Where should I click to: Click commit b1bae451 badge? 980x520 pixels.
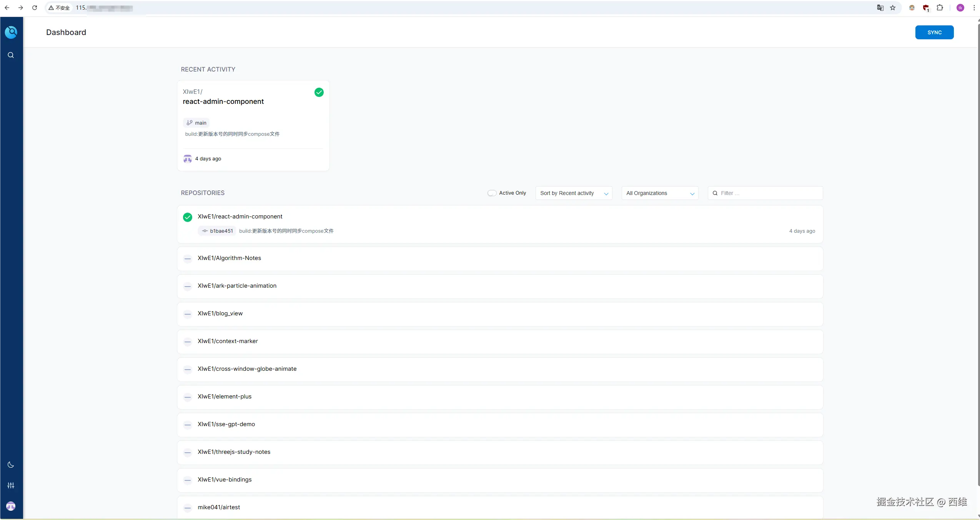(x=217, y=231)
